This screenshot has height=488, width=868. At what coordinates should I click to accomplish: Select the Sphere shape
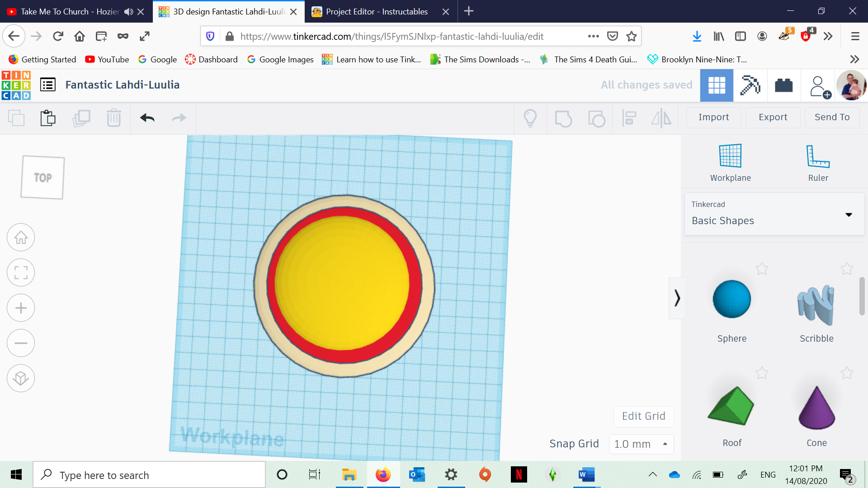coord(731,299)
